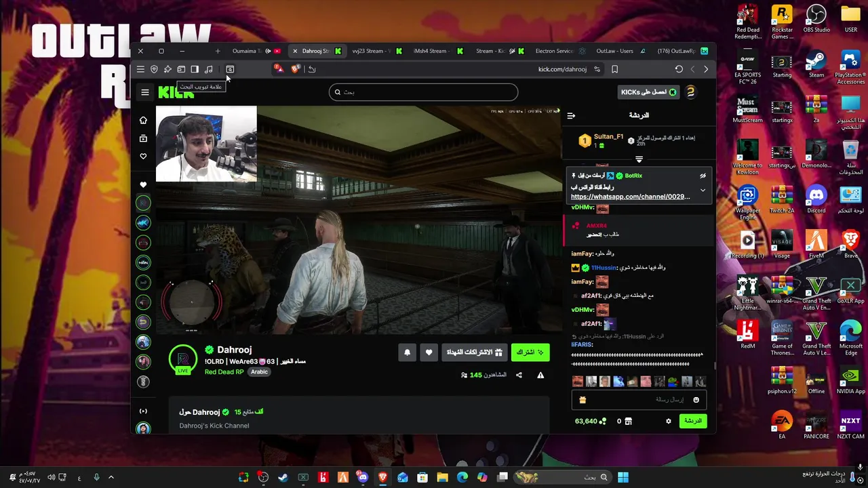Screen dimensions: 868x488
Task: Open the RedM desktop icon
Action: pos(748,335)
